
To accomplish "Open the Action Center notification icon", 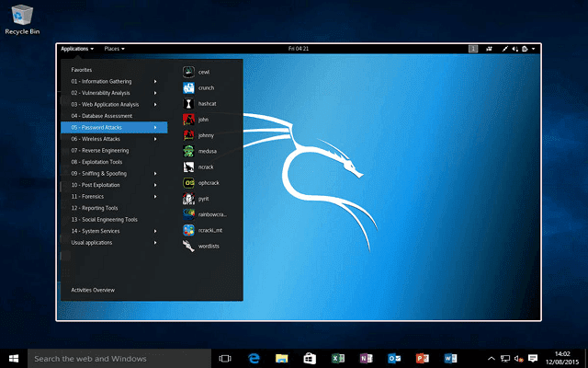I will click(x=533, y=359).
